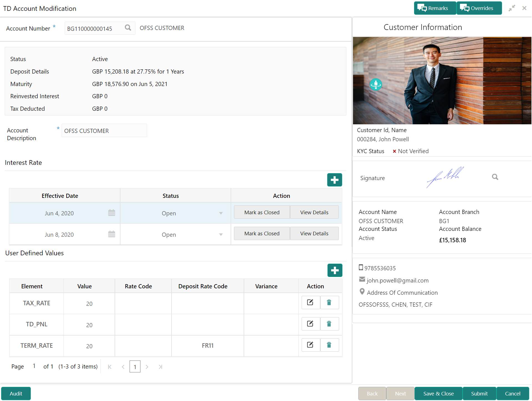Open Status dropdown for Jun 8, 2020 row
This screenshot has height=401, width=532.
221,234
